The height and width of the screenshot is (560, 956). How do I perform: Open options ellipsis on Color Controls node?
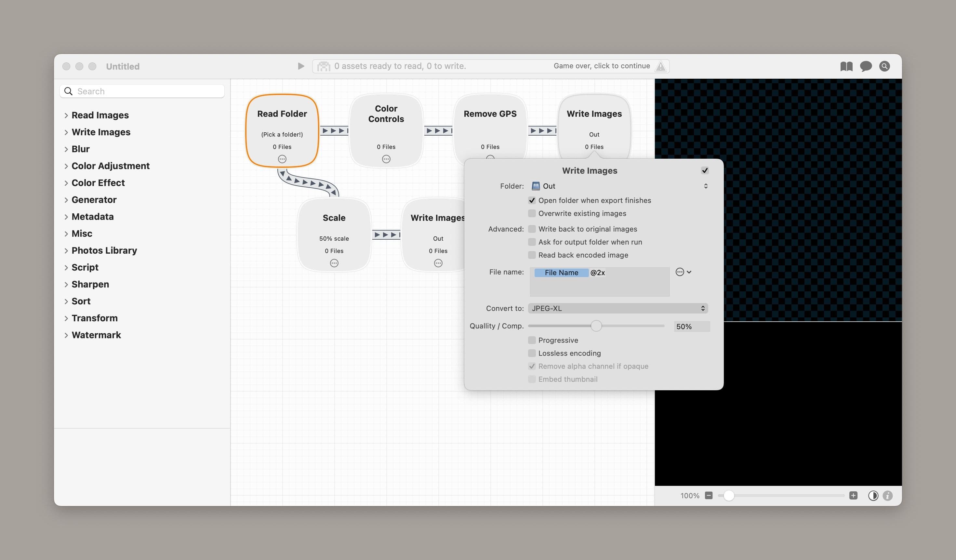tap(386, 159)
